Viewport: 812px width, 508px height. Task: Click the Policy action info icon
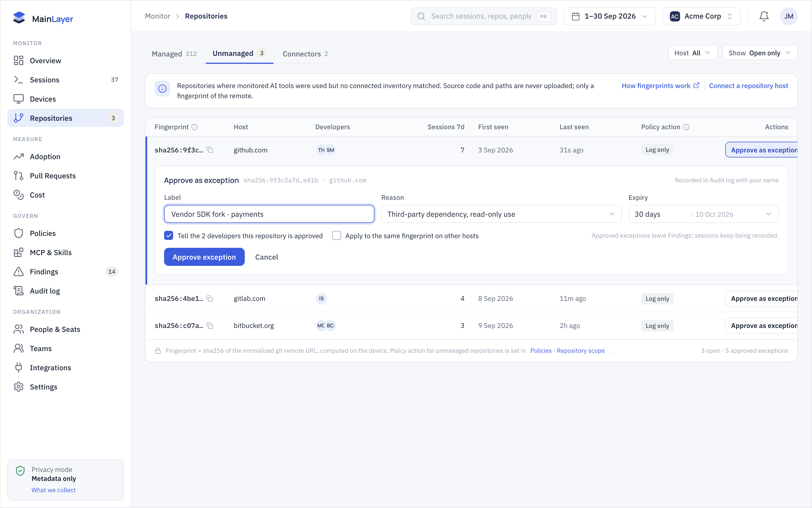[x=686, y=127]
